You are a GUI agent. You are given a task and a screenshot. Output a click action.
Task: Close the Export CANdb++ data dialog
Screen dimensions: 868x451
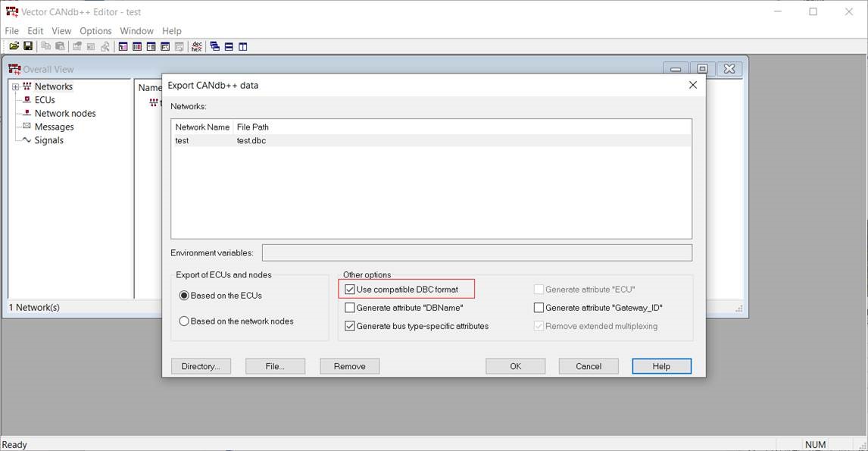[x=692, y=85]
